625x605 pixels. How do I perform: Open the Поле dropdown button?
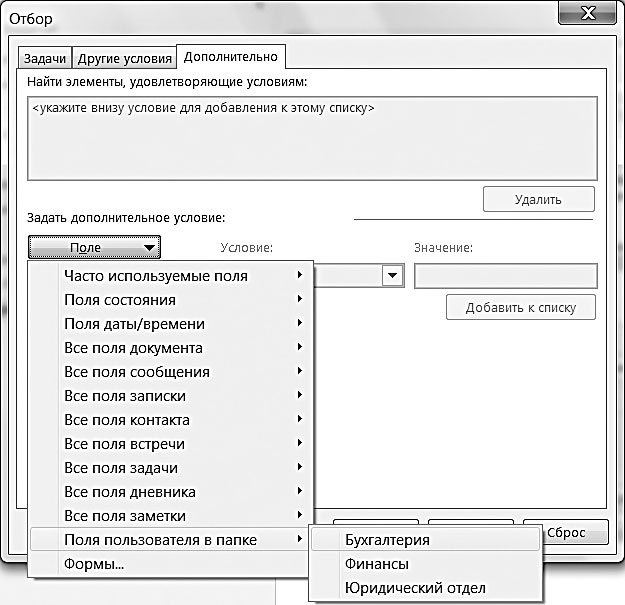pyautogui.click(x=94, y=248)
